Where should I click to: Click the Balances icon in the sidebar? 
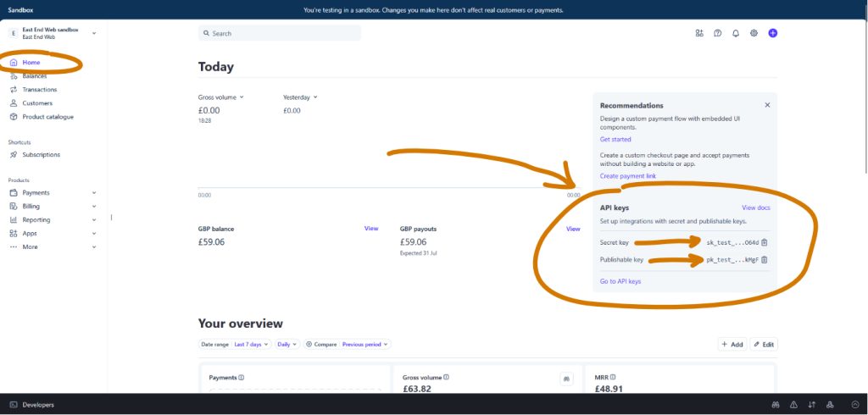(x=14, y=76)
